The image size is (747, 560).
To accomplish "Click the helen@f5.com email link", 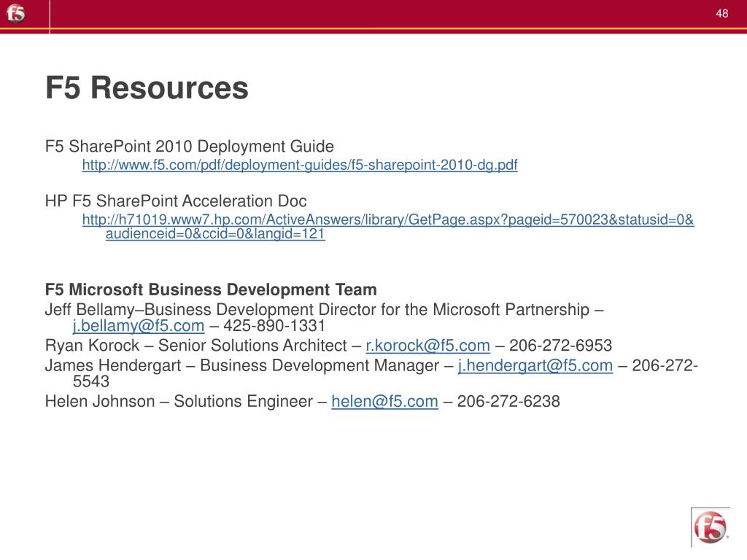I will click(384, 401).
